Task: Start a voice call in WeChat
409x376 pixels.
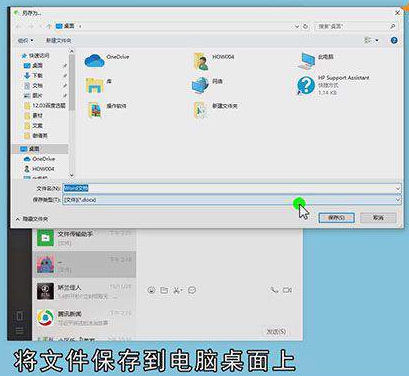Action: click(x=274, y=290)
